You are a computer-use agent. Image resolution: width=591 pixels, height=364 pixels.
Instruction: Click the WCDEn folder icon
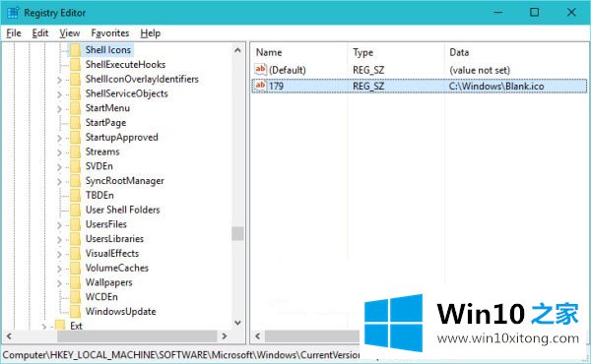pyautogui.click(x=76, y=297)
